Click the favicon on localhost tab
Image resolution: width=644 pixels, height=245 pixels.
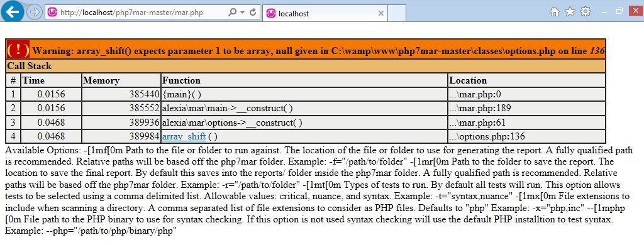[x=270, y=13]
